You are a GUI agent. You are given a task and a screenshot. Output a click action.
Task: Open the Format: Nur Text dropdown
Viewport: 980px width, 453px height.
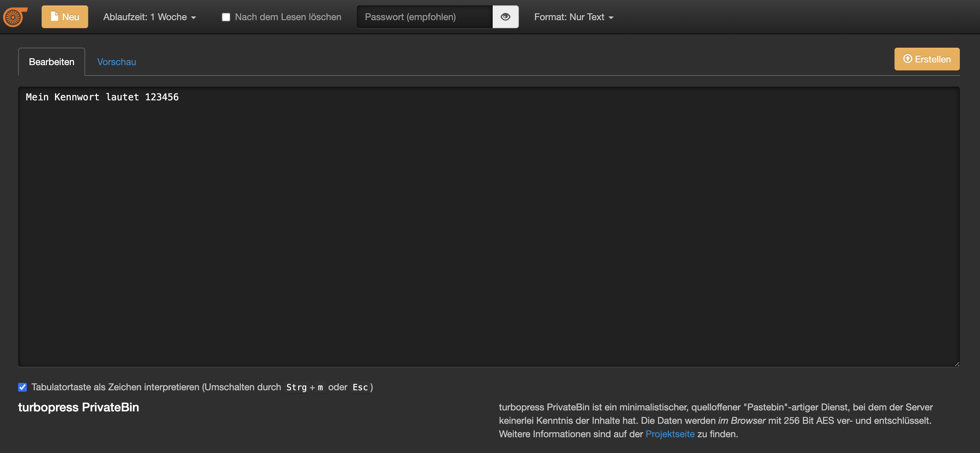coord(573,17)
